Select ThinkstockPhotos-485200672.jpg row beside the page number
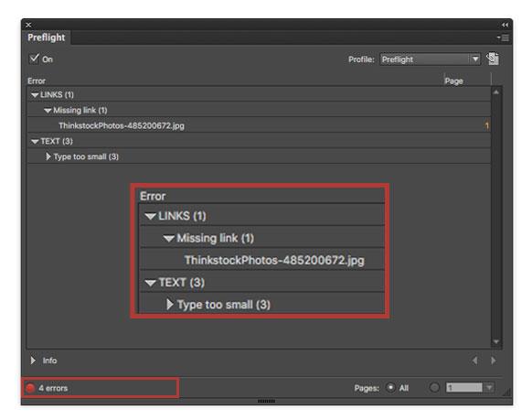This screenshot has width=532, height=420. point(259,125)
